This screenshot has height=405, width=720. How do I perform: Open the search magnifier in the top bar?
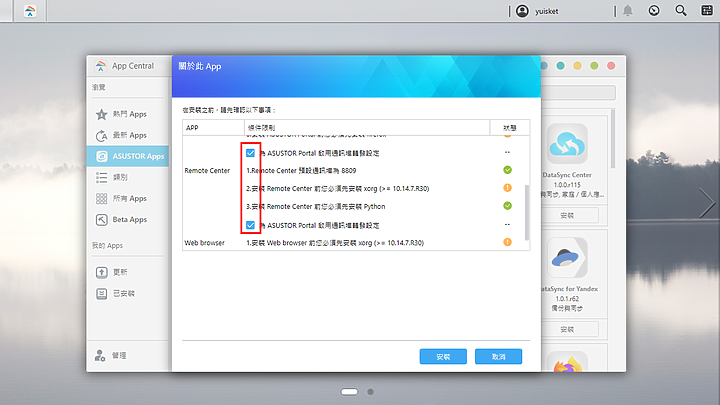(x=681, y=11)
